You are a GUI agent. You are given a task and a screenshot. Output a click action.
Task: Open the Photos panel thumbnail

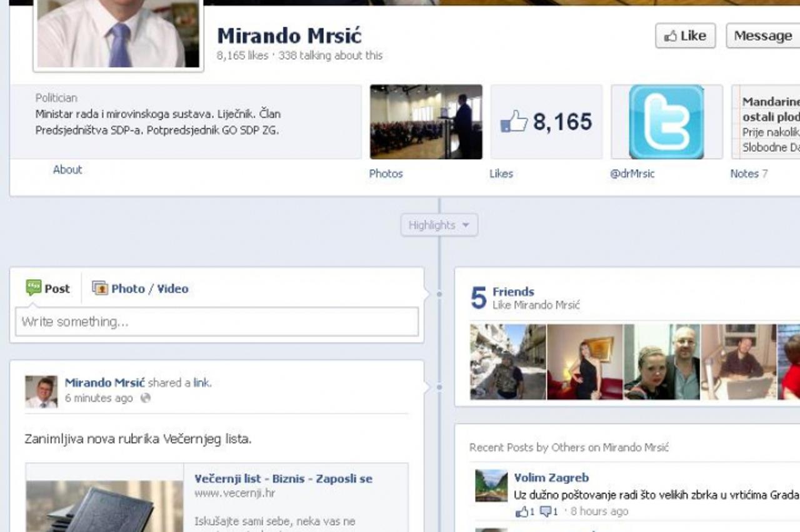point(426,122)
